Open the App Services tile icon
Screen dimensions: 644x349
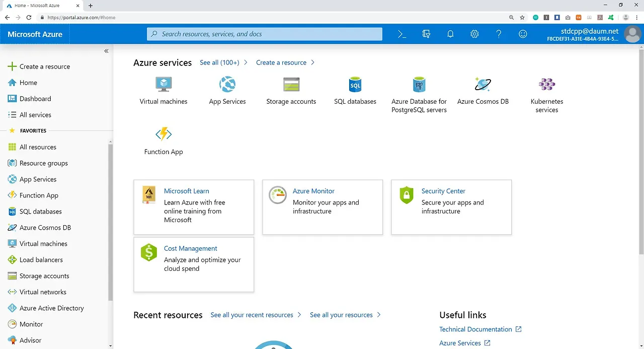[x=227, y=84]
